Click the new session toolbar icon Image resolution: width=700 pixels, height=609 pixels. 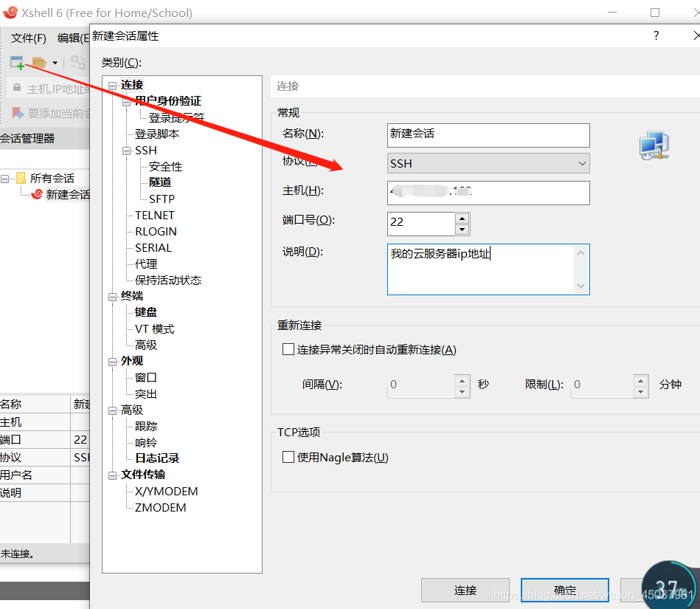click(x=17, y=63)
